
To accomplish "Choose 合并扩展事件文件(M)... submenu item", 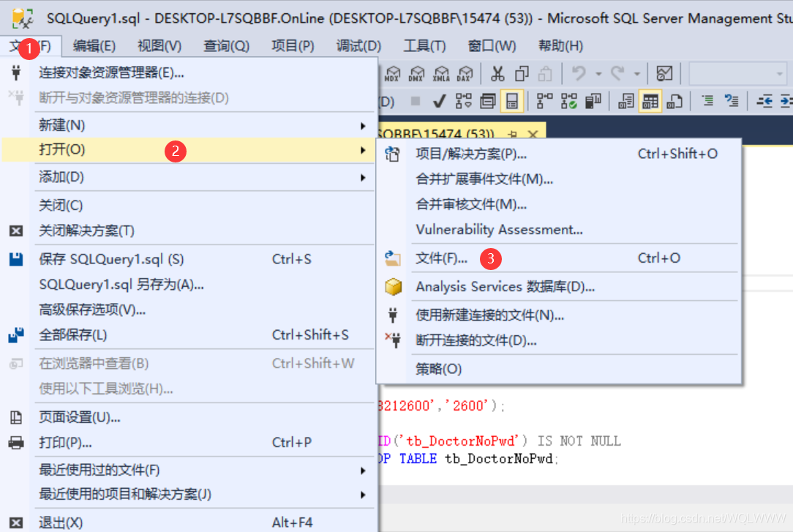I will (560, 179).
